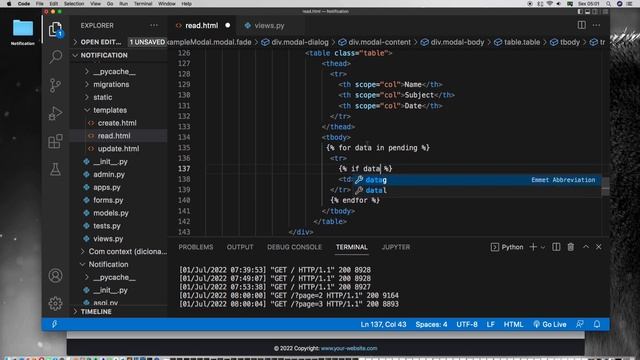Open create.html in the explorer
The image size is (640, 360).
pyautogui.click(x=117, y=123)
